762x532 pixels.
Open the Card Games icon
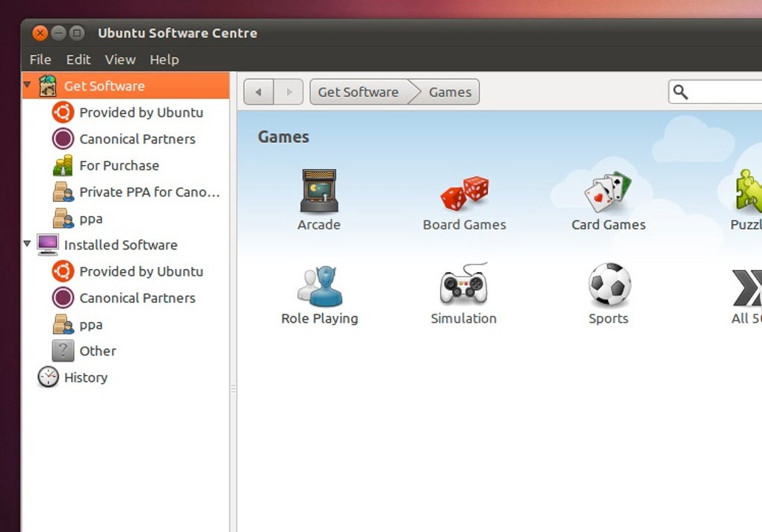[x=608, y=192]
